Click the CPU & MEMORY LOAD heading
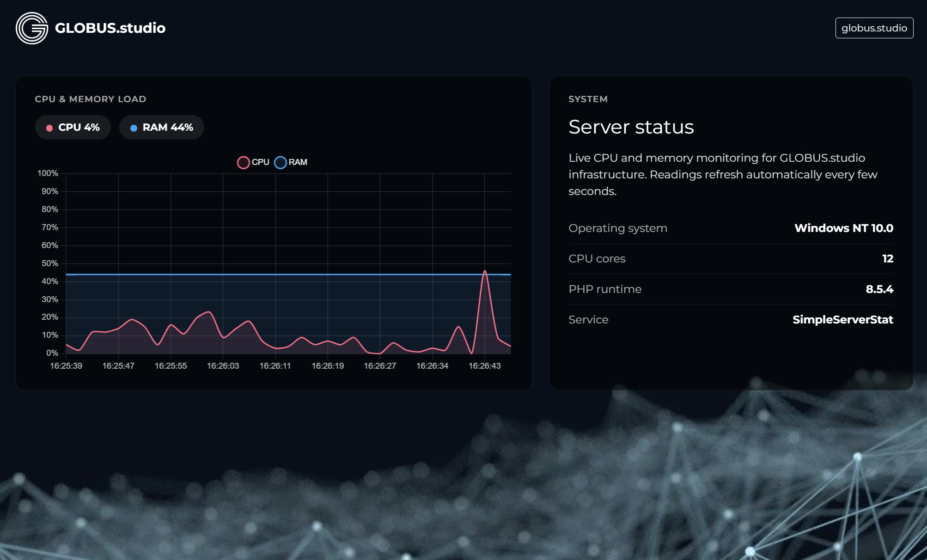Screen dimensions: 927x560 (91, 99)
